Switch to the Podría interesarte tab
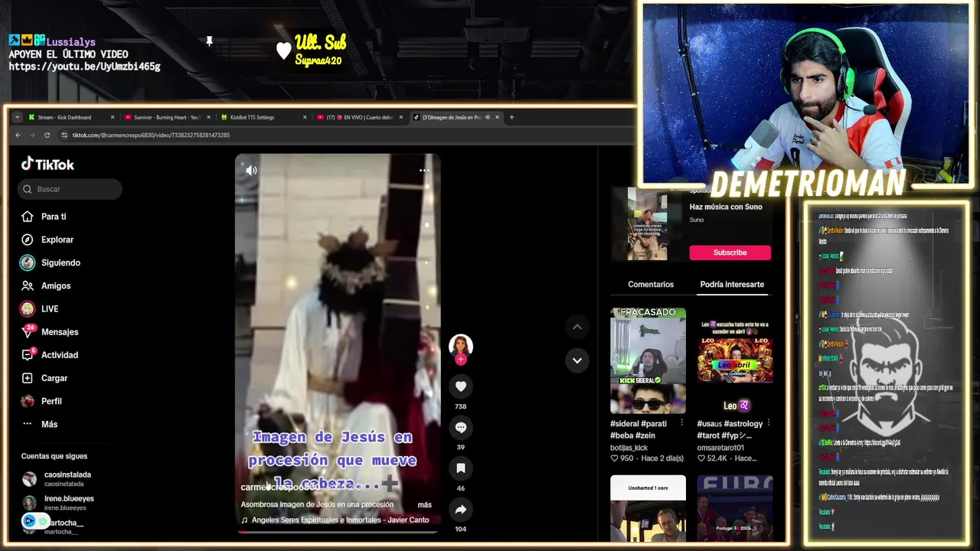This screenshot has height=551, width=980. tap(732, 284)
